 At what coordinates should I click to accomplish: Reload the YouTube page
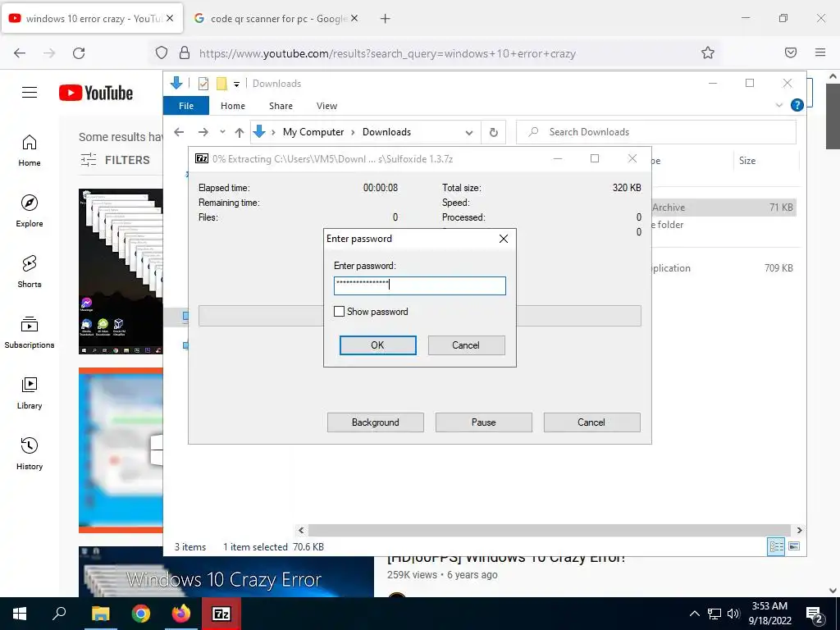[x=79, y=53]
